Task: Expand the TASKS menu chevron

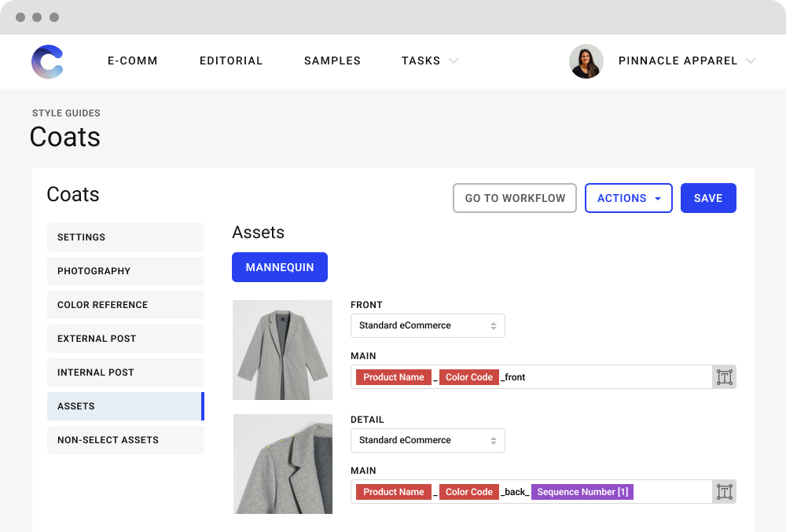Action: click(x=454, y=61)
